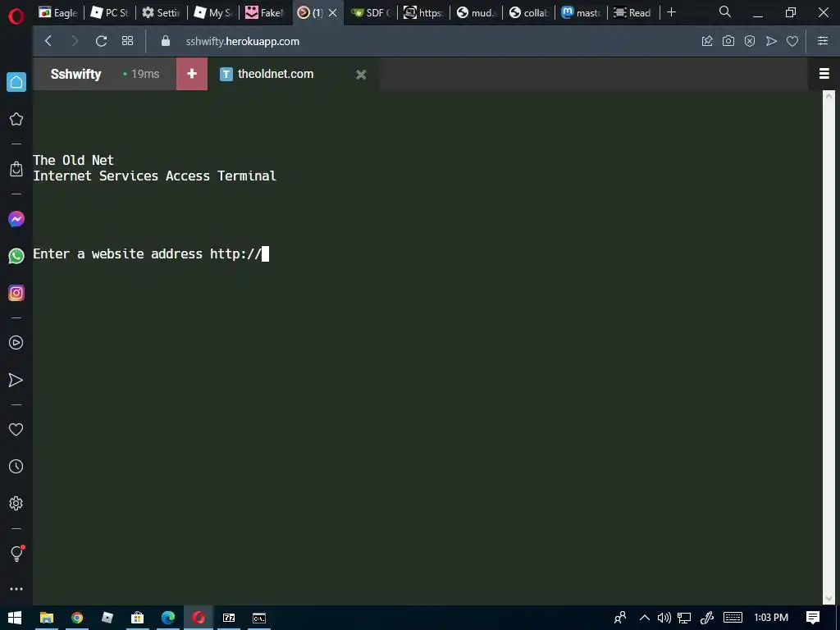Viewport: 840px width, 630px height.
Task: Switch to the My S browser tab
Action: 212,12
